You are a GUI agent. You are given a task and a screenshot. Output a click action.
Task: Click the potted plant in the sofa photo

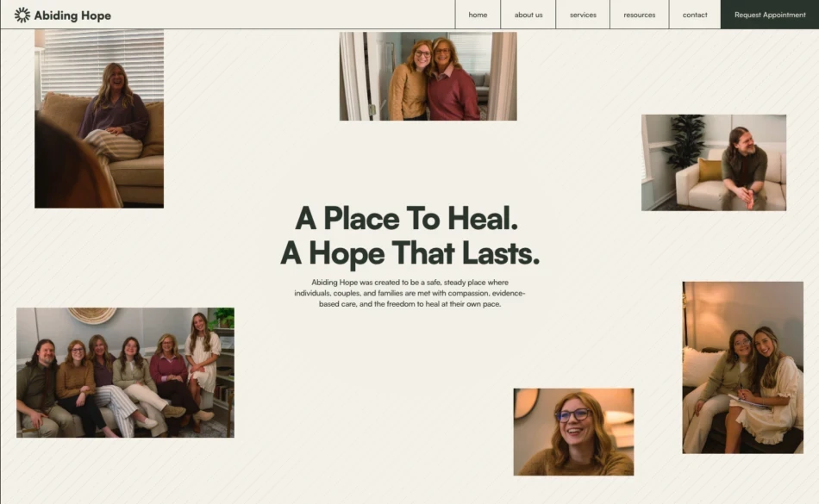tap(685, 142)
